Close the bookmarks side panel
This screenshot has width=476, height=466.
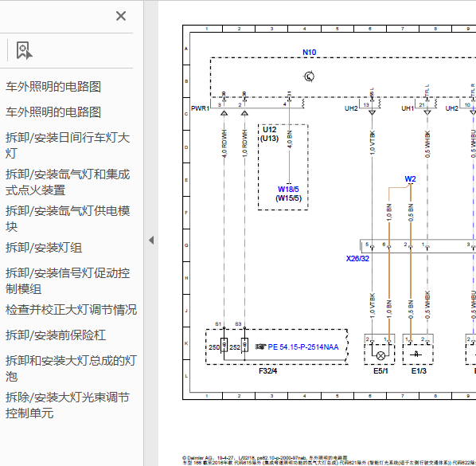tap(121, 16)
